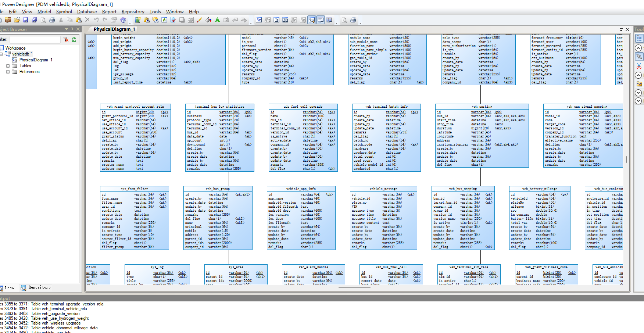
Task: Refresh the Object Browser with the green refresh icon
Action: pyautogui.click(x=74, y=39)
